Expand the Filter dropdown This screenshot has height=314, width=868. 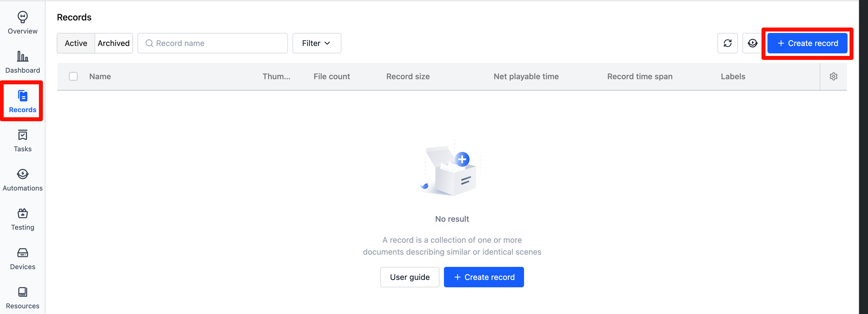click(x=316, y=43)
